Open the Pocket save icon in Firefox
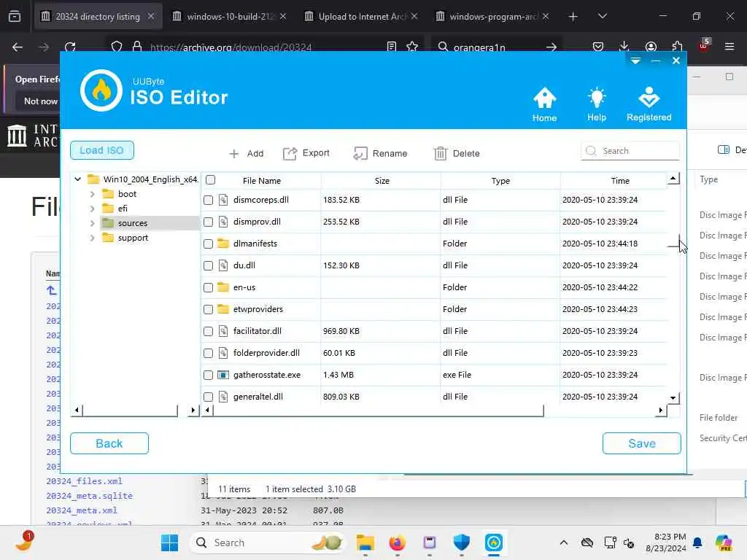Viewport: 747px width, 560px height. click(598, 47)
